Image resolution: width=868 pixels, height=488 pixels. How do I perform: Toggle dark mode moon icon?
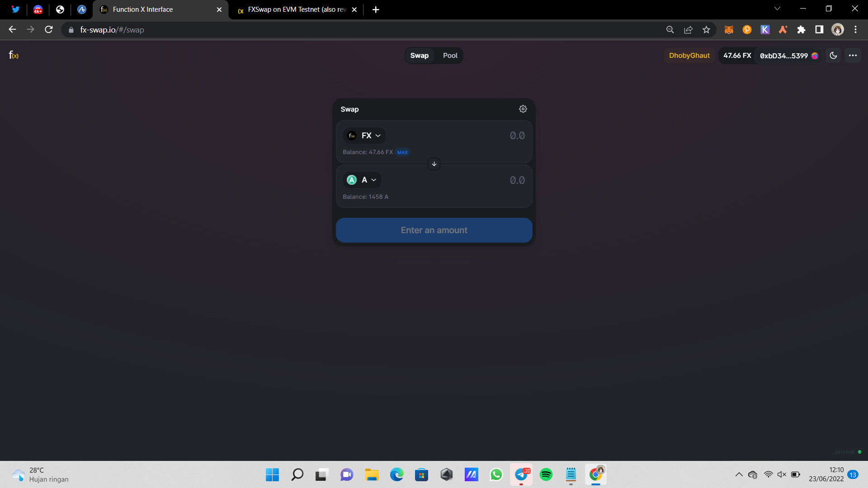pos(833,55)
